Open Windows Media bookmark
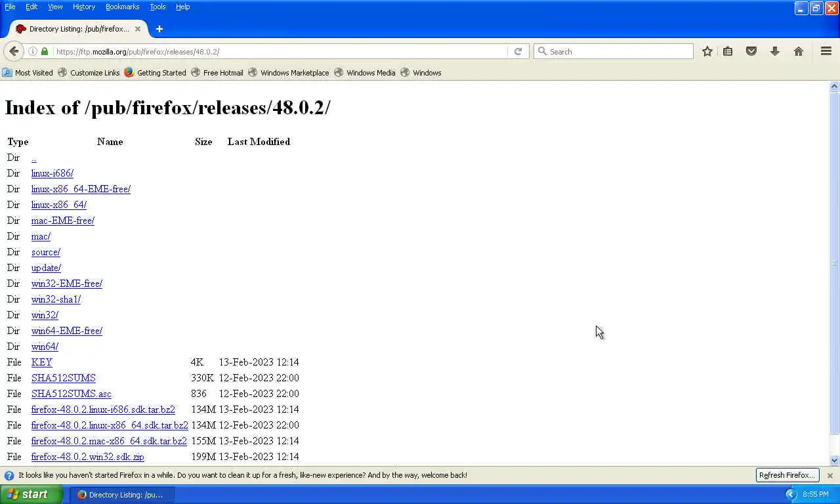This screenshot has width=840, height=504. tap(365, 73)
